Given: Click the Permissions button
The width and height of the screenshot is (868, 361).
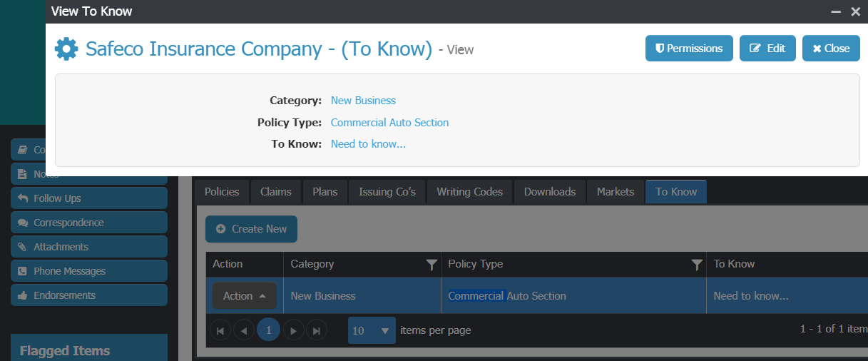Looking at the screenshot, I should tap(689, 49).
